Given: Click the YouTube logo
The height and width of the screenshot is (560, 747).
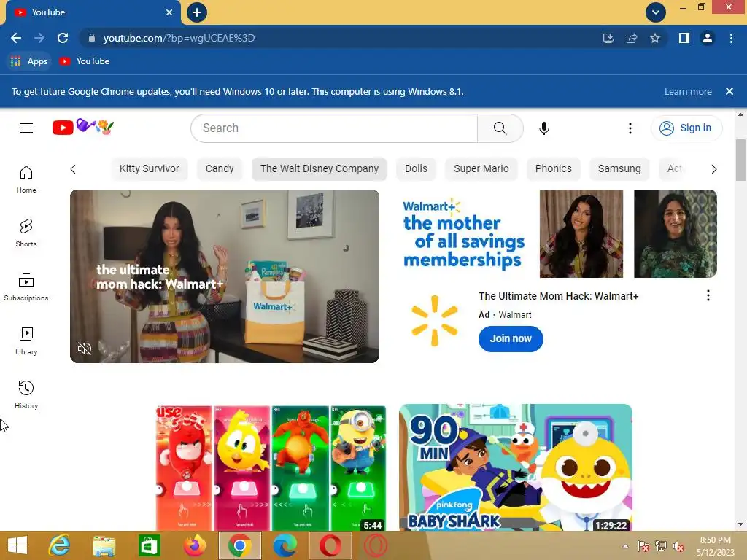Looking at the screenshot, I should tap(83, 127).
